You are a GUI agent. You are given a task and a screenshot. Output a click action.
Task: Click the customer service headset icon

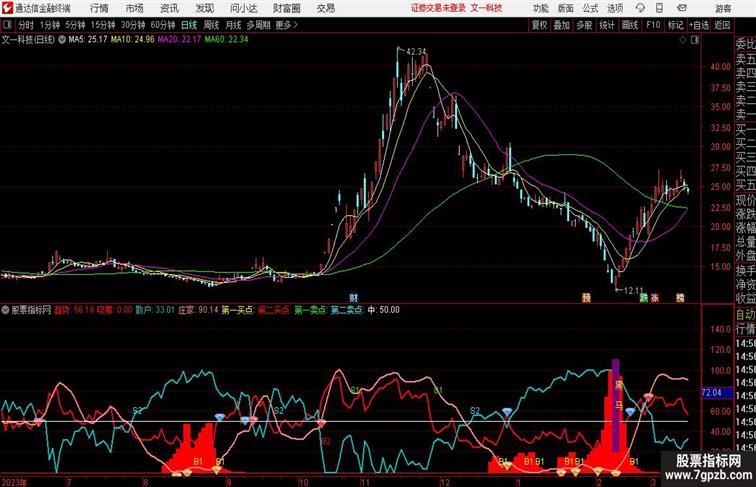click(x=640, y=8)
